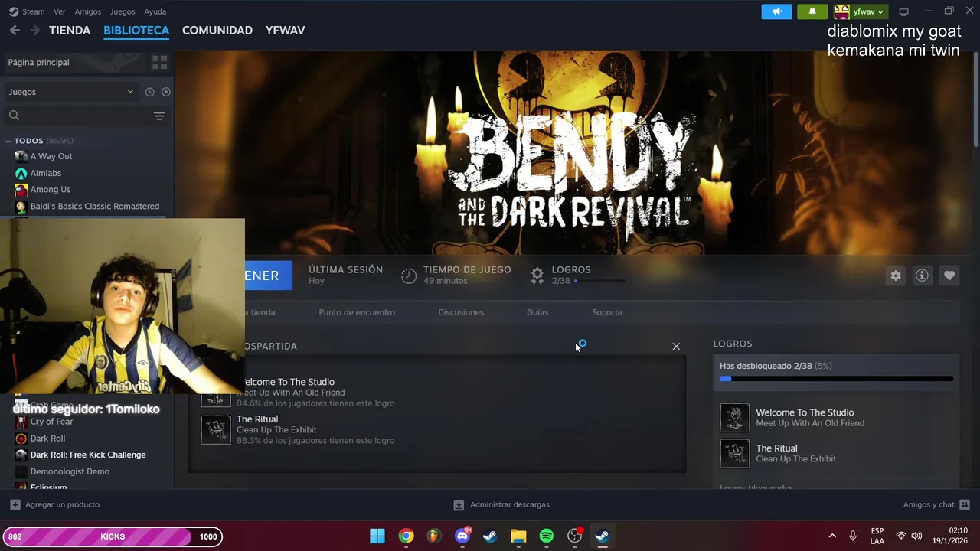
Task: Toggle ready-to-play filter icon
Action: tap(165, 92)
